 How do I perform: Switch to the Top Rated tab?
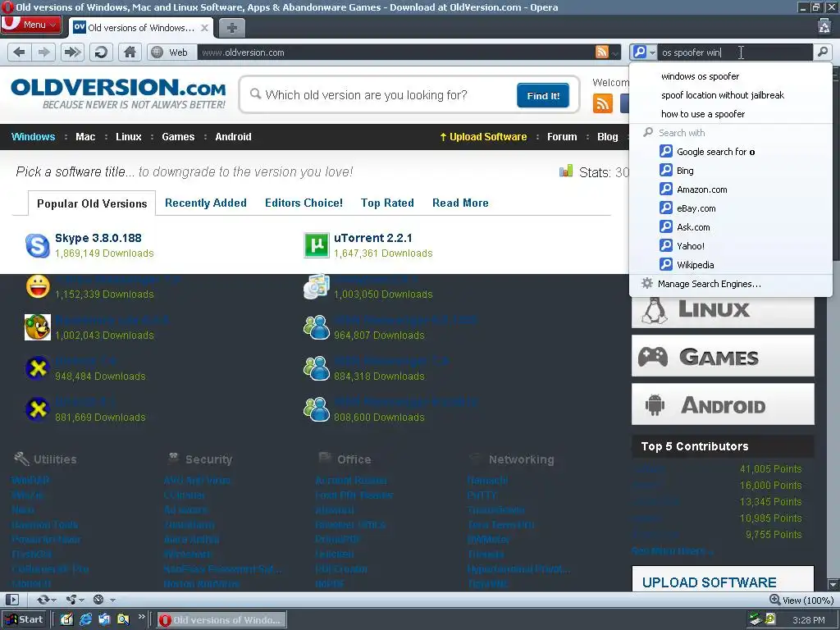(x=387, y=203)
